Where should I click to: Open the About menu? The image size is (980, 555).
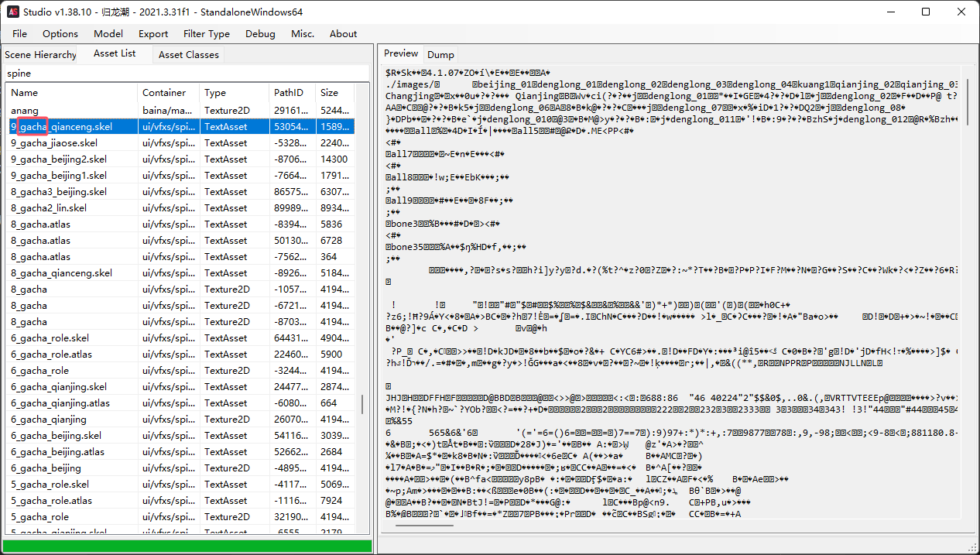pyautogui.click(x=343, y=33)
